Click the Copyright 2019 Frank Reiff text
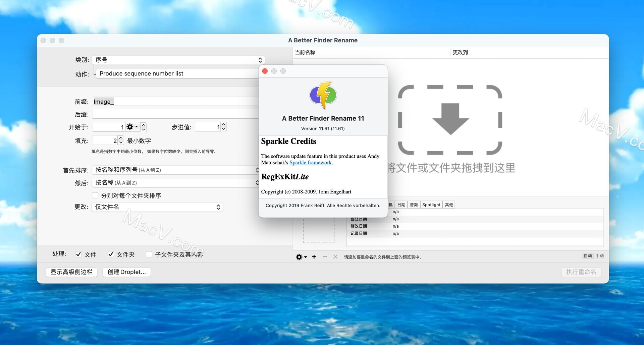 click(323, 206)
